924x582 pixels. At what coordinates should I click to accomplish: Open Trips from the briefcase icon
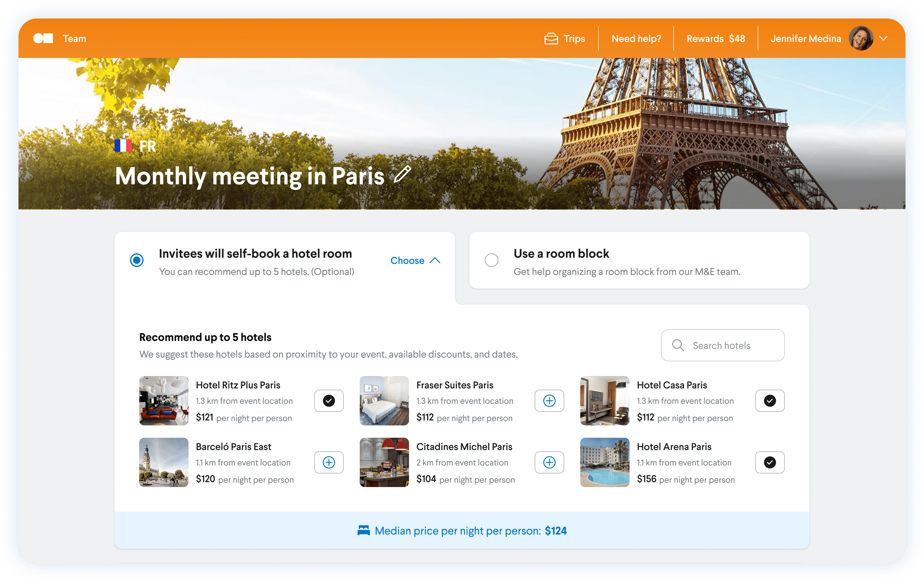551,39
